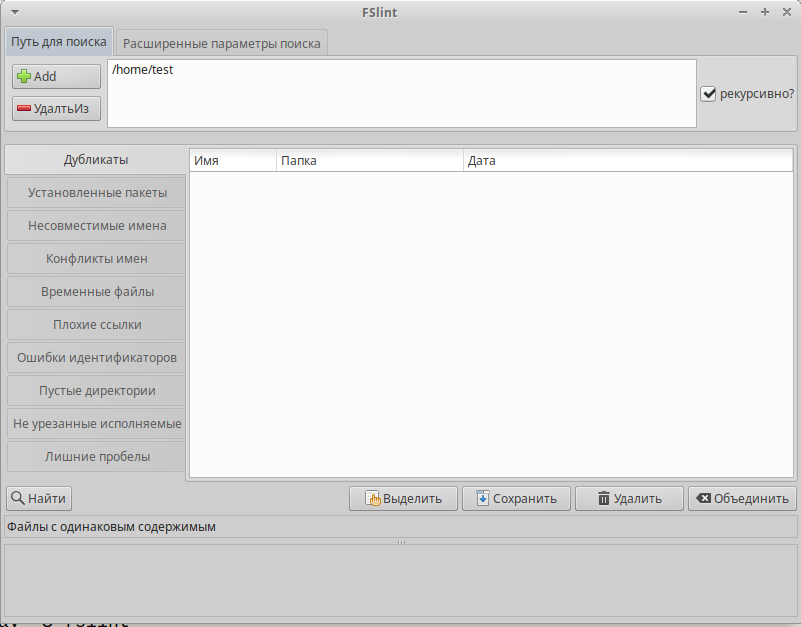
Task: Click the Удалить text label
Action: (x=638, y=499)
